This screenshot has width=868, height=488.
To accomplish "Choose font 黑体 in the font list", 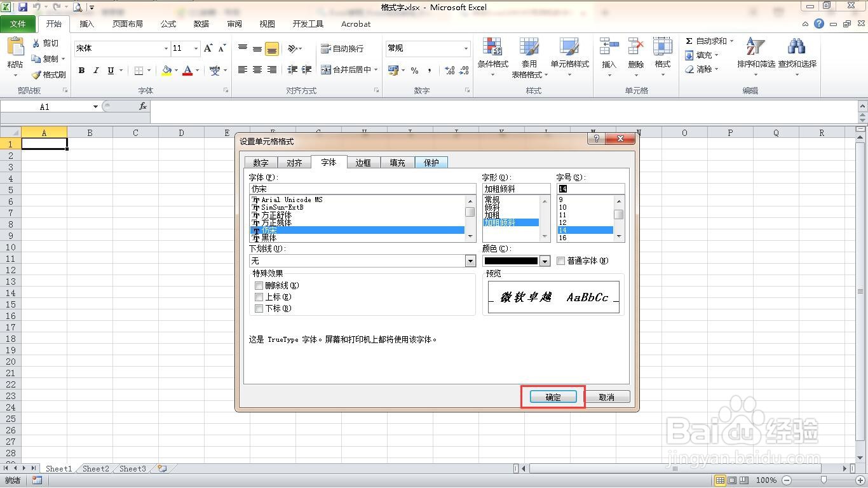I will 269,238.
